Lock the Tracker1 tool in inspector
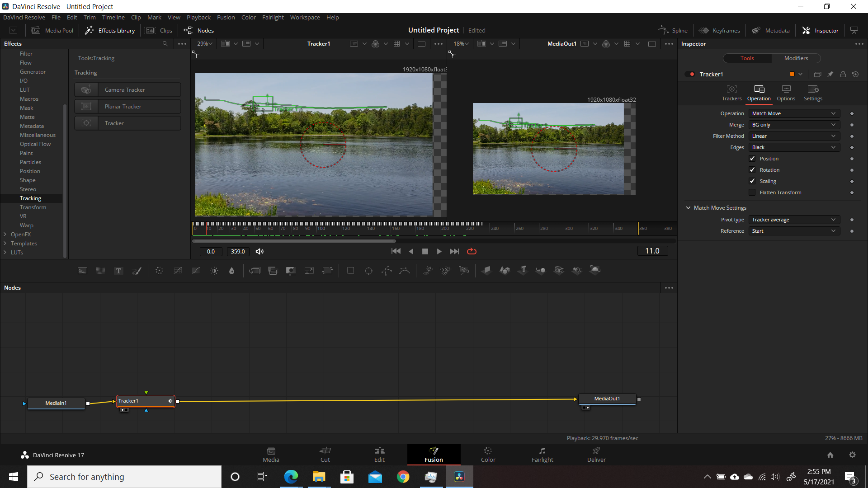The height and width of the screenshot is (488, 868). [843, 74]
